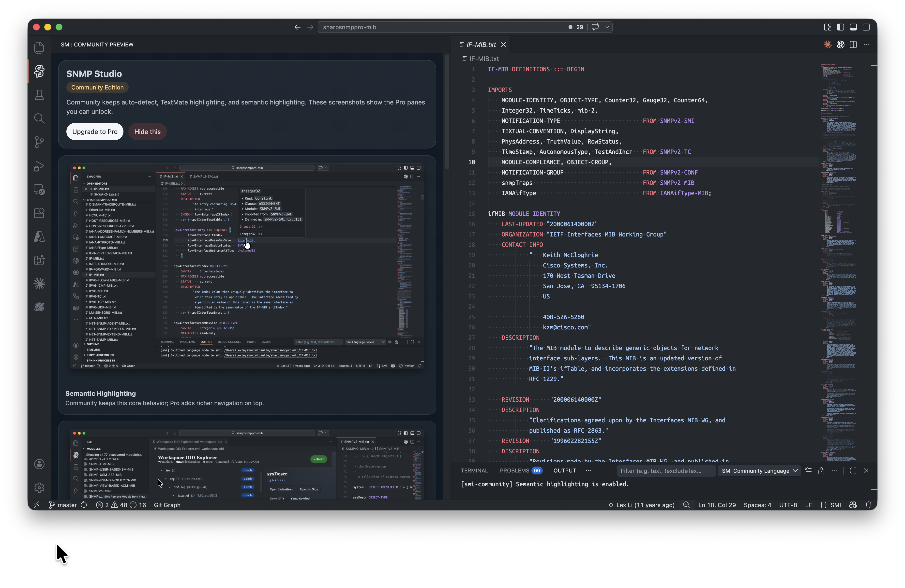
Task: Open the Testing flask view
Action: click(x=39, y=95)
